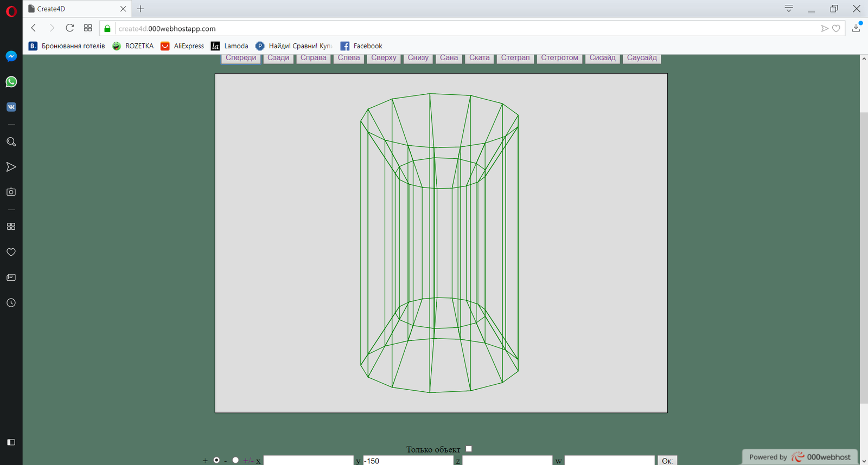The height and width of the screenshot is (465, 868).
Task: Open Speed Dial grid icon in sidebar
Action: pyautogui.click(x=11, y=227)
